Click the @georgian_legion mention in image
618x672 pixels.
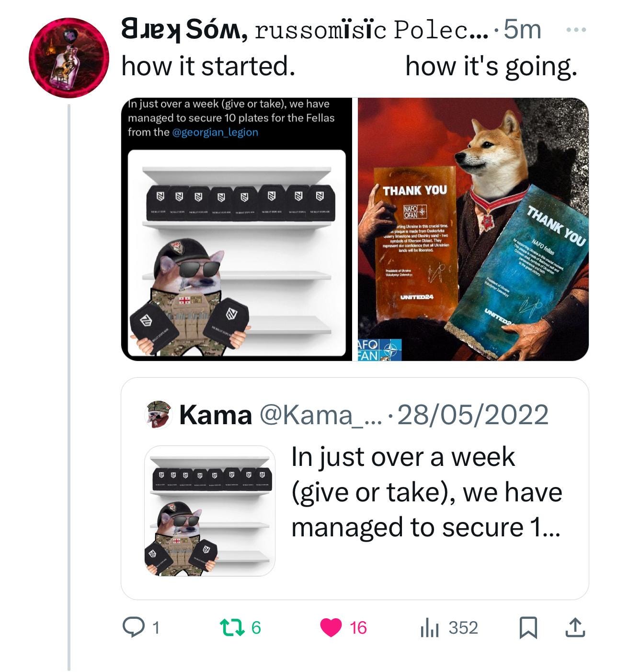pyautogui.click(x=215, y=132)
